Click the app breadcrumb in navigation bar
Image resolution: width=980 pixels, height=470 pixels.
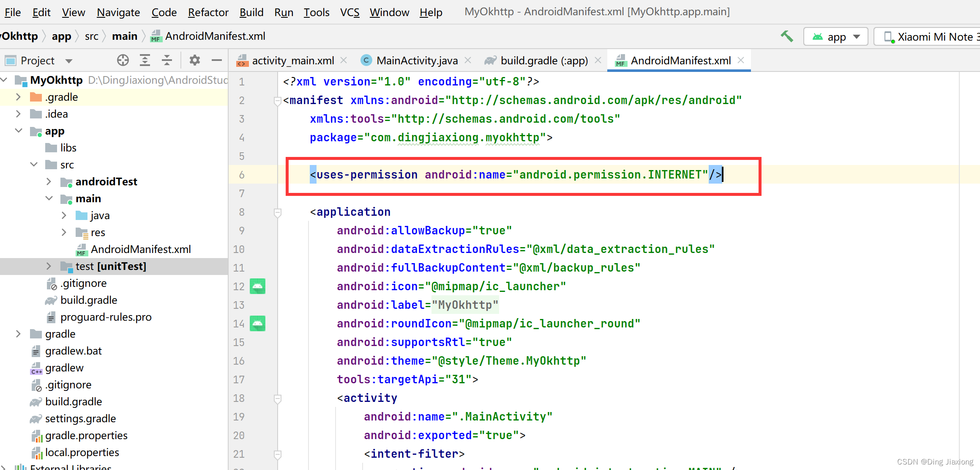(x=62, y=36)
